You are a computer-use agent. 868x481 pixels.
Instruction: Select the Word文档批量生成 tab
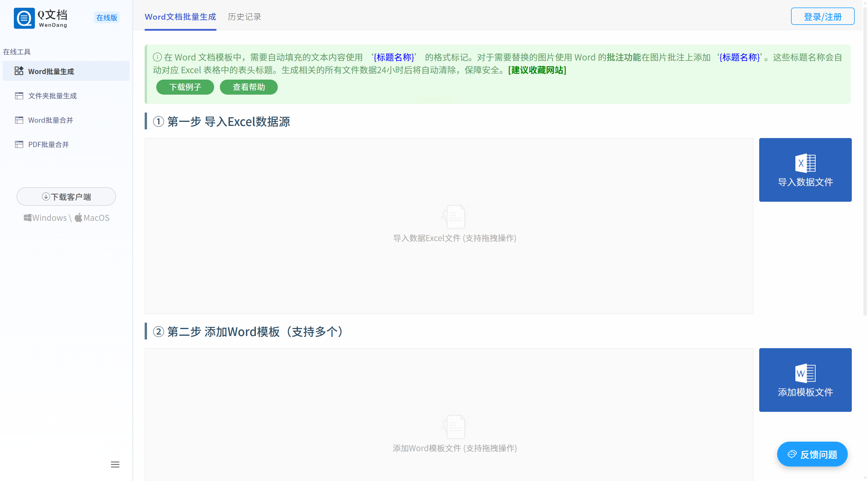[180, 17]
